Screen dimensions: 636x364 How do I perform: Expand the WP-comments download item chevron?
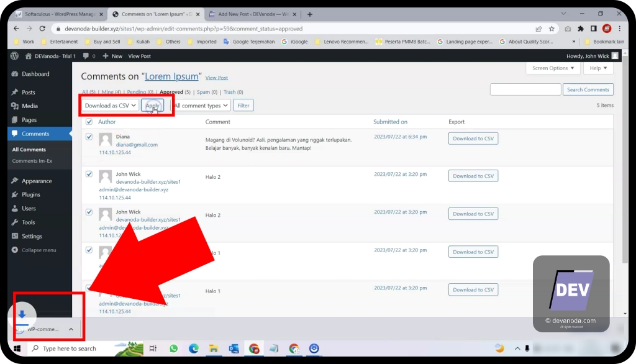point(71,329)
